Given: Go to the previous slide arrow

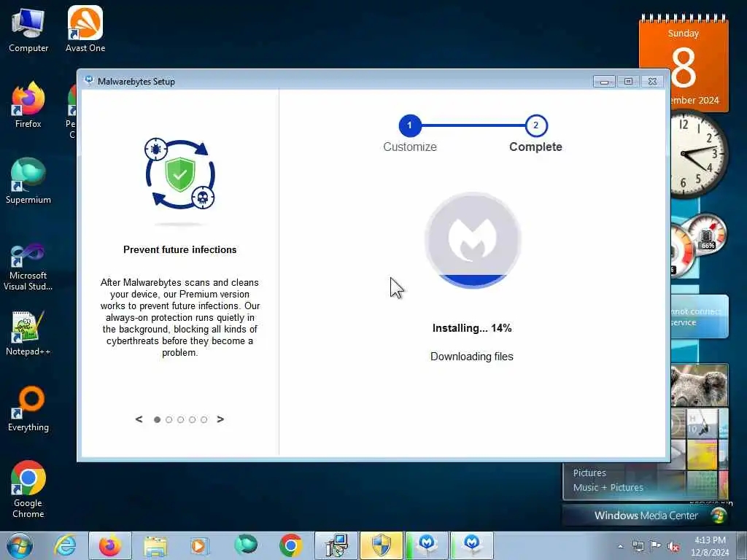Looking at the screenshot, I should coord(139,419).
